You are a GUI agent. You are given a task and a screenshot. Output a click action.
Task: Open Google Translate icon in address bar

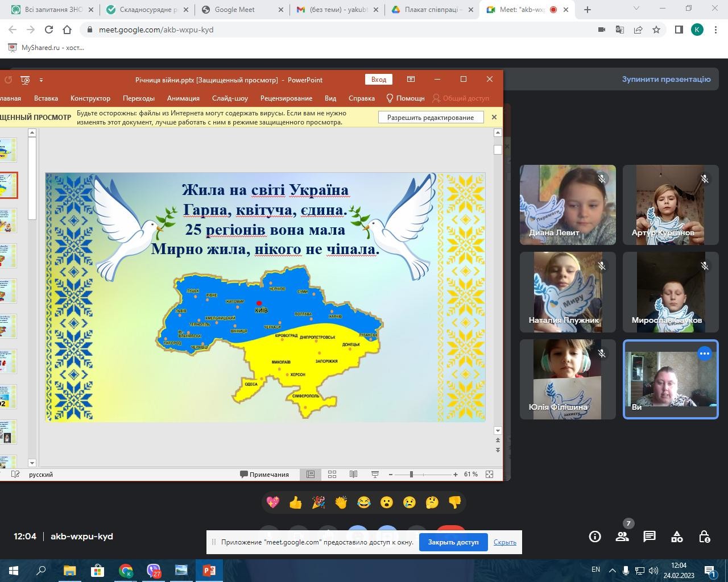pyautogui.click(x=620, y=30)
